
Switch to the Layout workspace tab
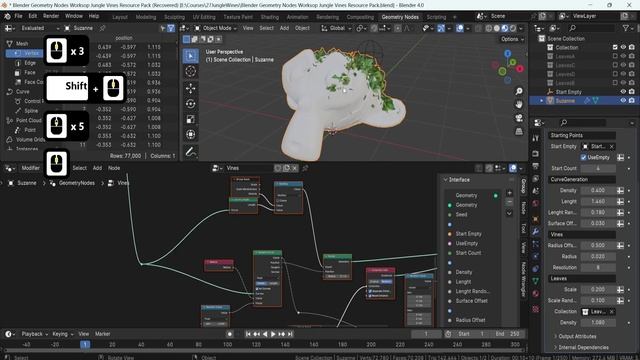(x=120, y=17)
